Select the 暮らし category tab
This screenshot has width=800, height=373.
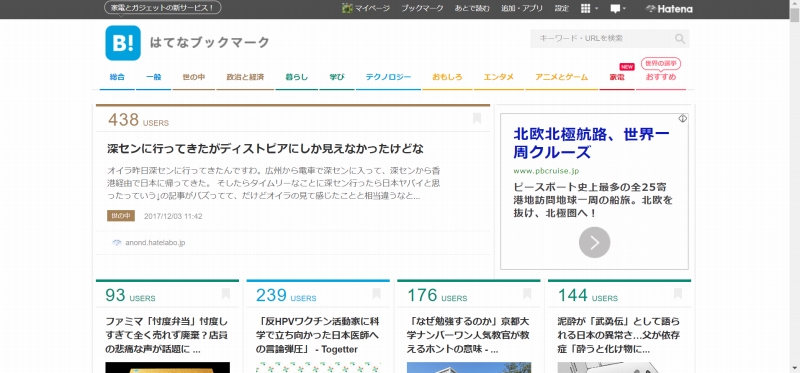(x=296, y=78)
